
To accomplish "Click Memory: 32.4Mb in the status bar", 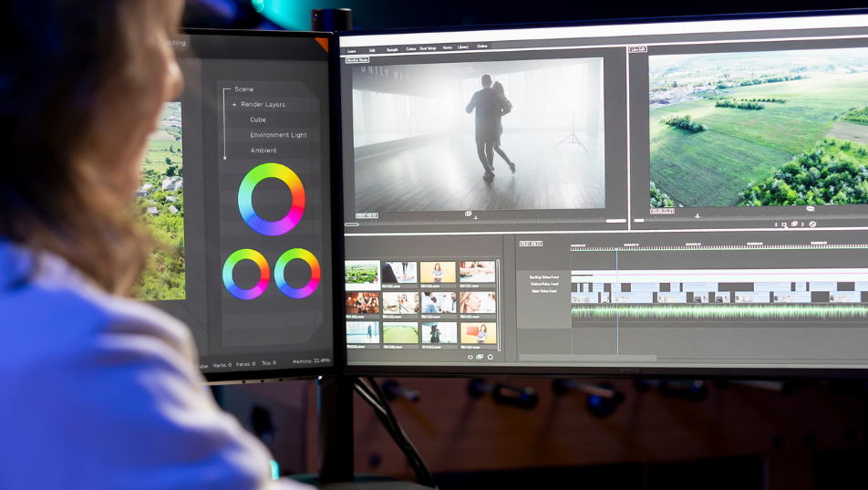I will [311, 360].
